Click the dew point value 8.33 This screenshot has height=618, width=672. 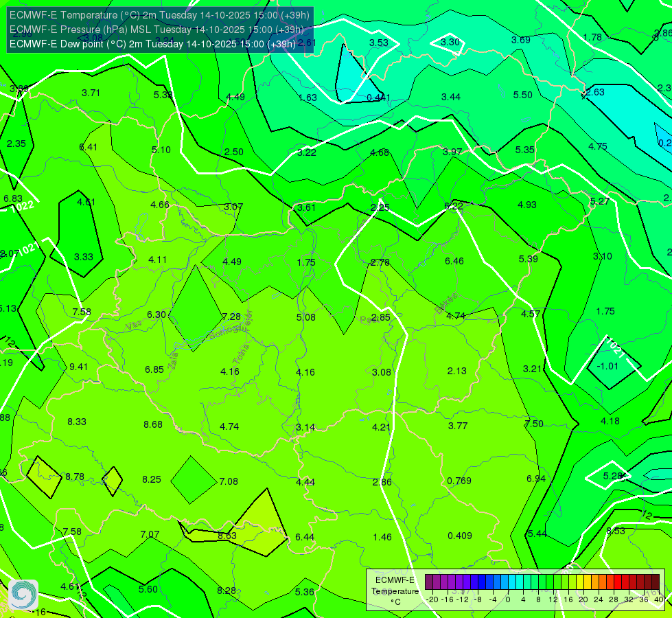(77, 422)
